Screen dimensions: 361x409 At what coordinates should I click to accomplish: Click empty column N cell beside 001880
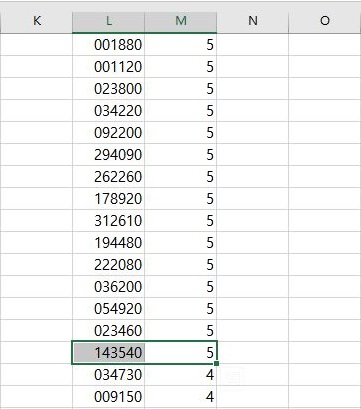[252, 45]
